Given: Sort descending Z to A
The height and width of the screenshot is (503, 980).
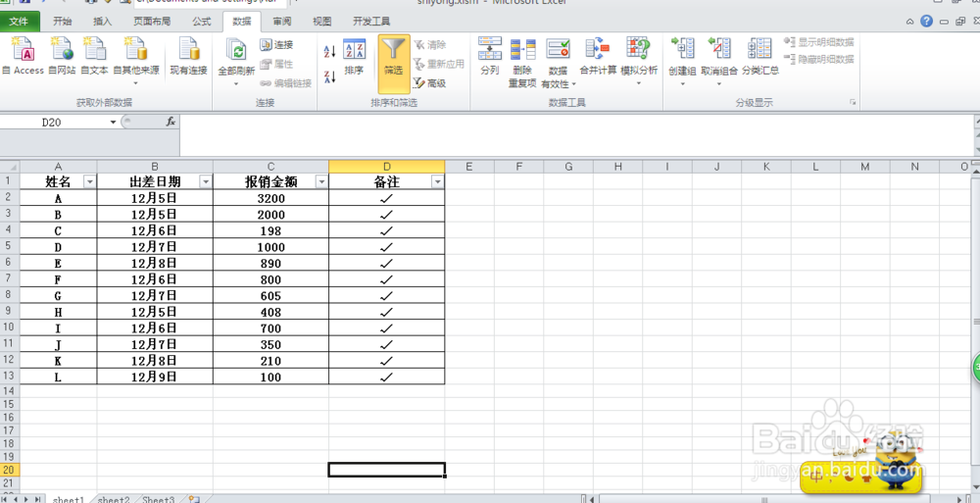Looking at the screenshot, I should [330, 76].
